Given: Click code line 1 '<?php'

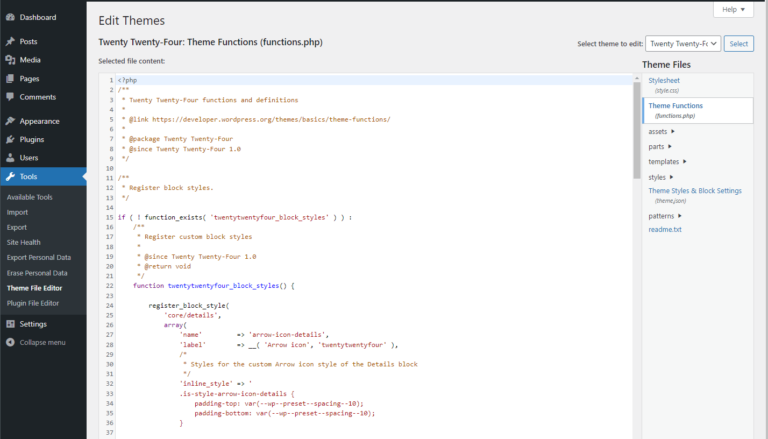Looking at the screenshot, I should pos(127,80).
